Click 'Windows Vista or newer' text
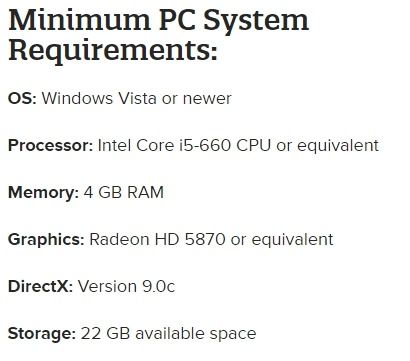This screenshot has width=410, height=361. click(136, 99)
